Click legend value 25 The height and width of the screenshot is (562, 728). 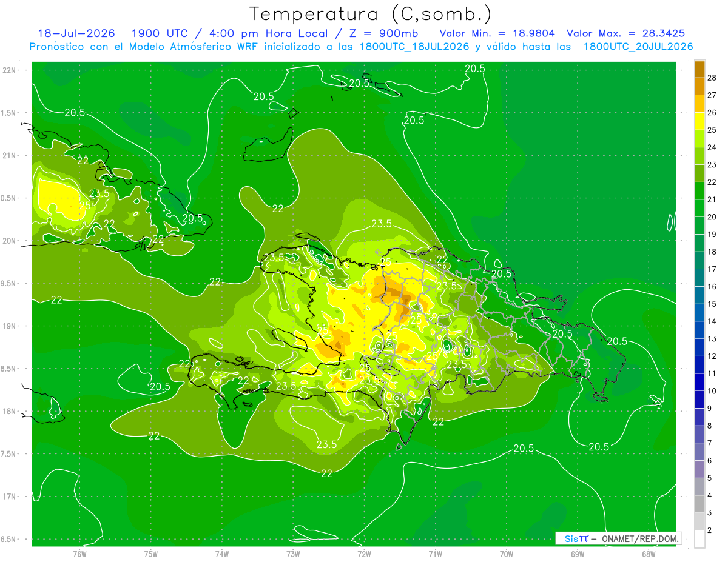[712, 130]
